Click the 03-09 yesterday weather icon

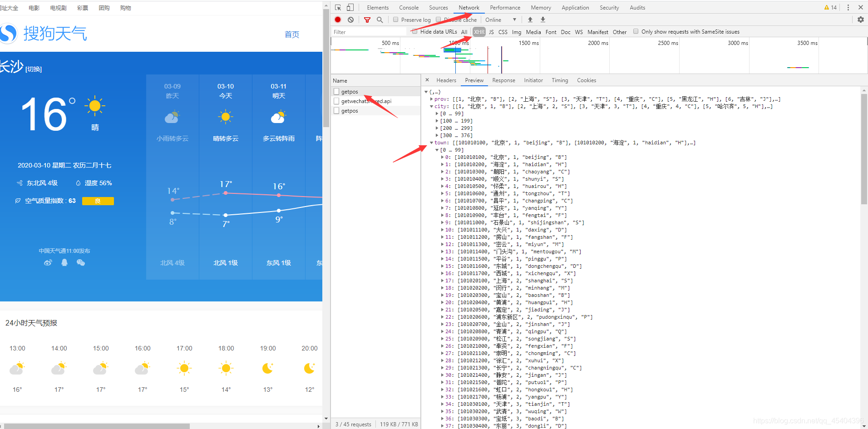point(172,117)
